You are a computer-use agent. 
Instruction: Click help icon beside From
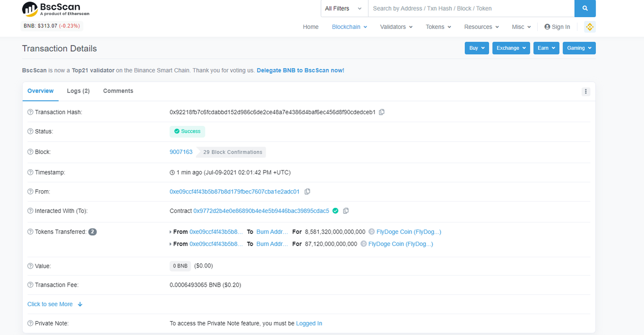pos(30,192)
